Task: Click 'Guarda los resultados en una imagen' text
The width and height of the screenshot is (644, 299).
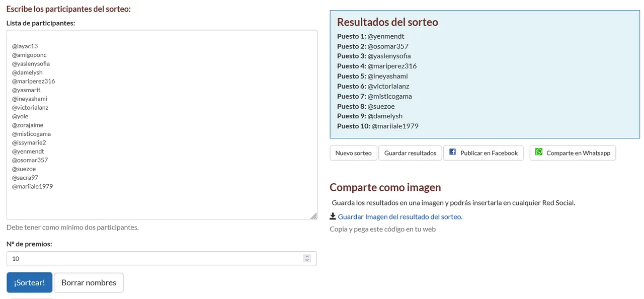Action: (453, 203)
